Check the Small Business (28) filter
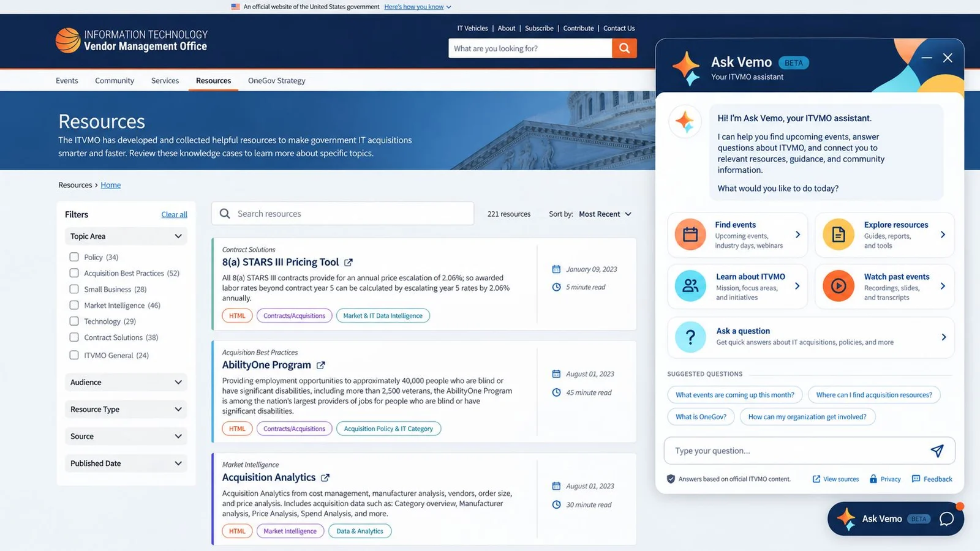This screenshot has width=980, height=551. click(x=74, y=289)
